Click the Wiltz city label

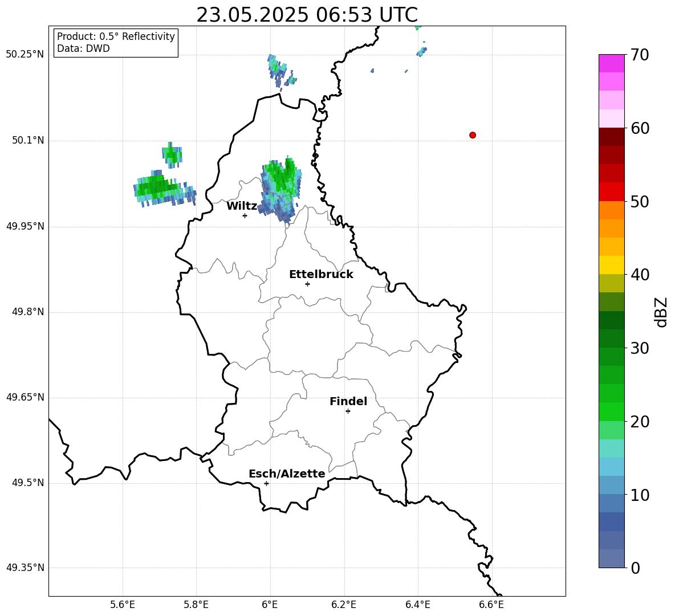click(x=242, y=206)
